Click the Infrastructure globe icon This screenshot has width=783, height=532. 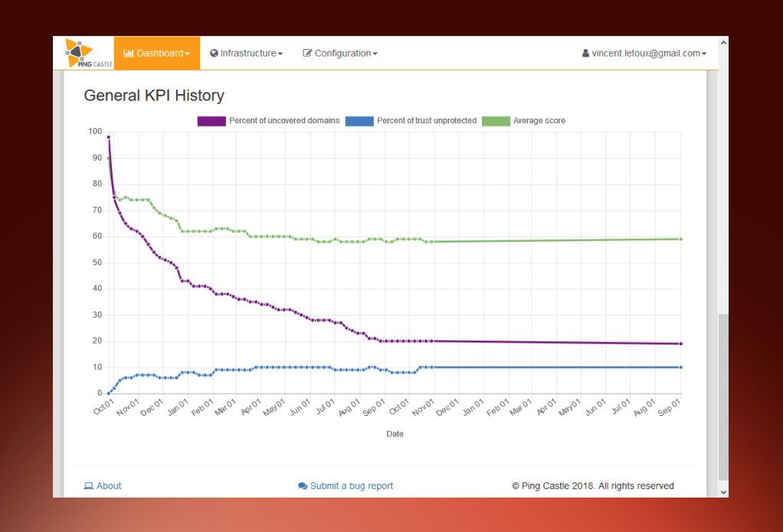pyautogui.click(x=214, y=53)
